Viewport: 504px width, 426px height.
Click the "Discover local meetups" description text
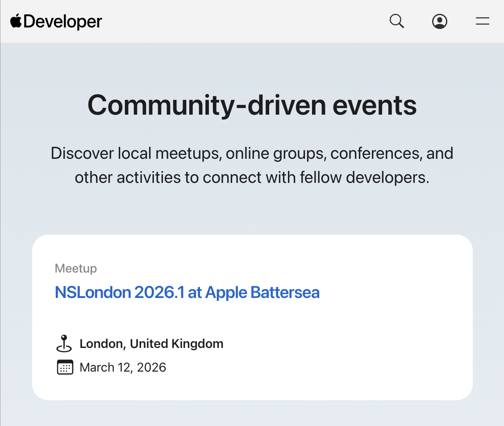(x=252, y=165)
